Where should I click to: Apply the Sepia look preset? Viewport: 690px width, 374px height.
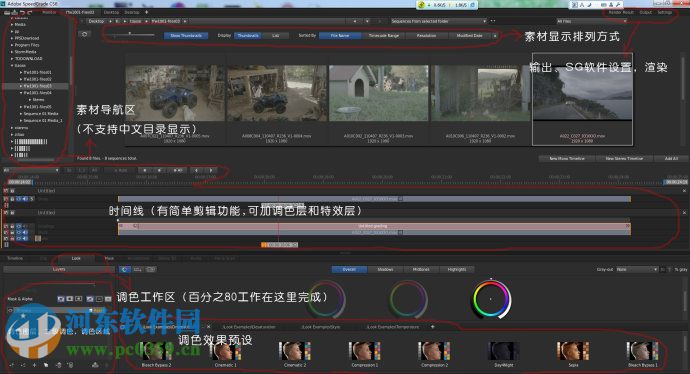573,355
